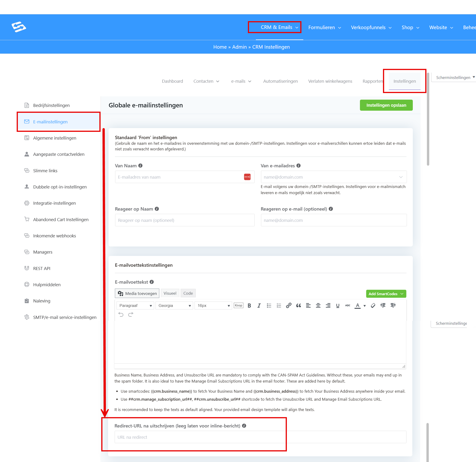This screenshot has width=476, height=462.
Task: Click the Media toevoegen button
Action: click(x=137, y=294)
